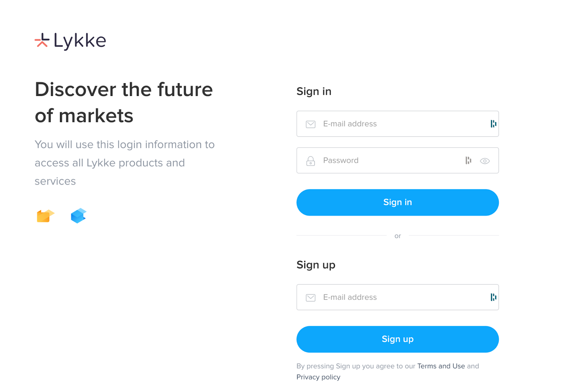Click the "Sign up" section heading
Viewport: 582px width, 392px height.
coord(316,265)
